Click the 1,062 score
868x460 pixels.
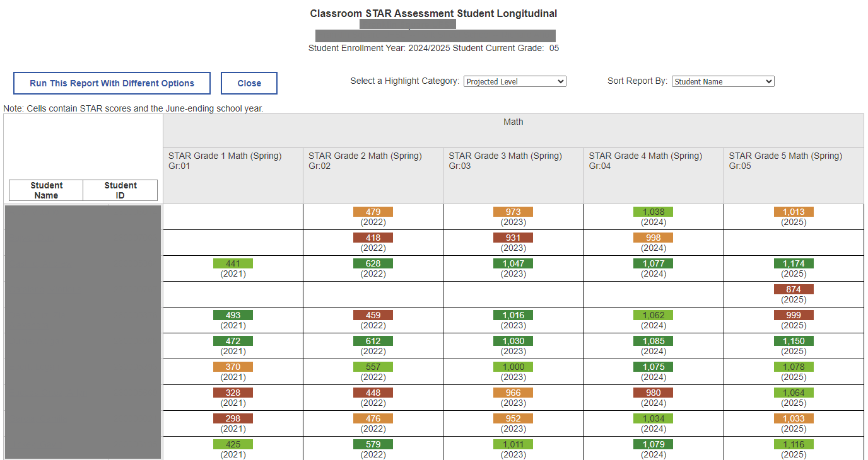click(653, 315)
